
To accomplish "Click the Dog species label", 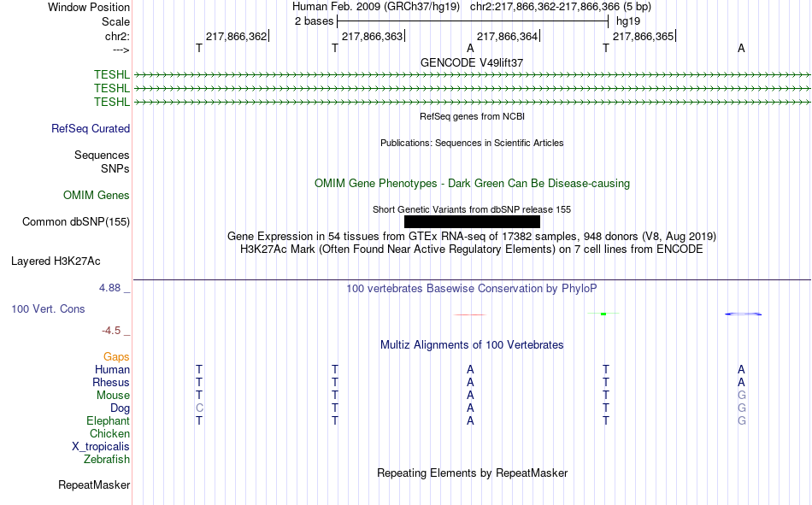I will [x=120, y=408].
